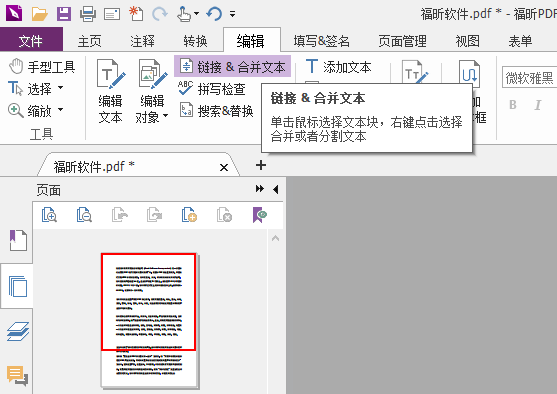The width and height of the screenshot is (557, 394).
Task: Switch to the 注释 tab
Action: [x=142, y=41]
